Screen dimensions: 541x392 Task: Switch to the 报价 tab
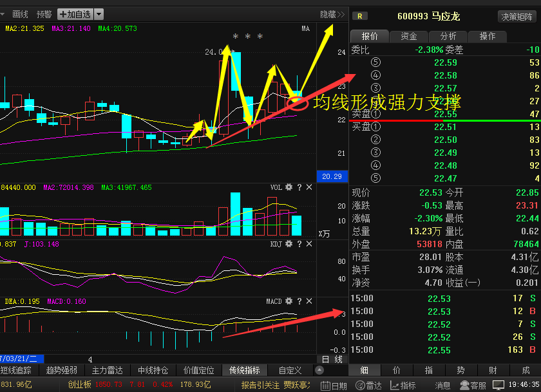(x=370, y=36)
